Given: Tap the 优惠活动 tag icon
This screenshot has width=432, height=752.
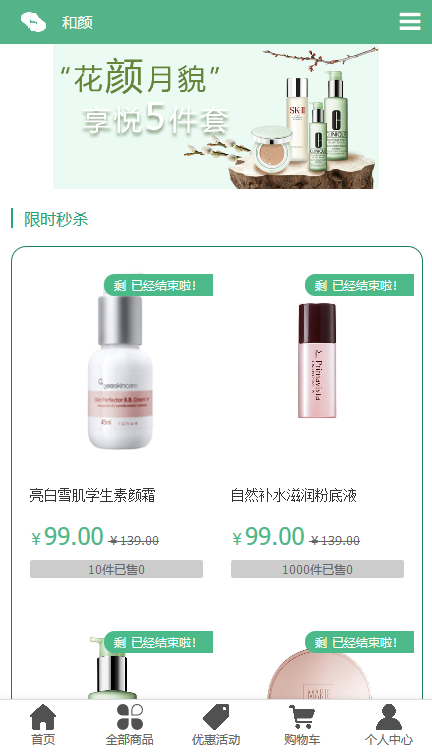Looking at the screenshot, I should pyautogui.click(x=216, y=717).
